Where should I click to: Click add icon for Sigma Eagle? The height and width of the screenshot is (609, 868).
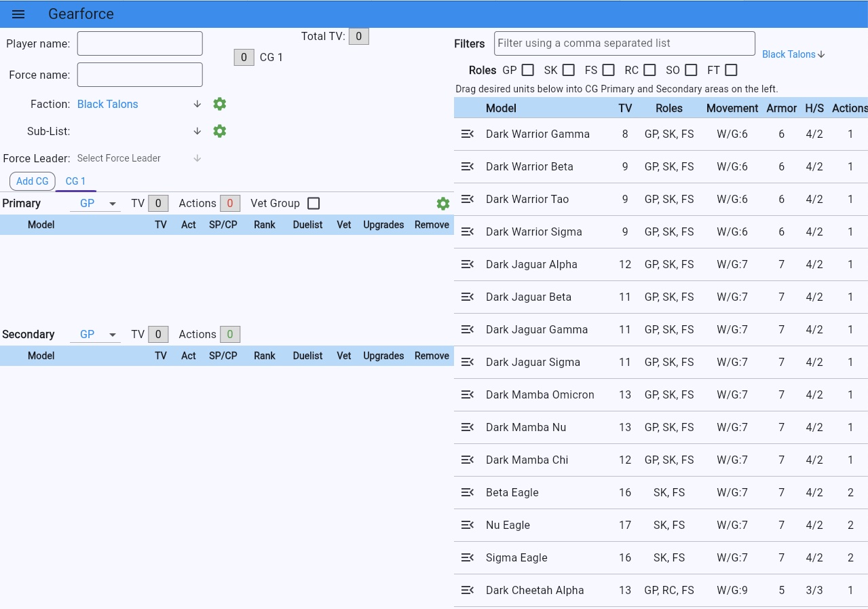pyautogui.click(x=468, y=557)
